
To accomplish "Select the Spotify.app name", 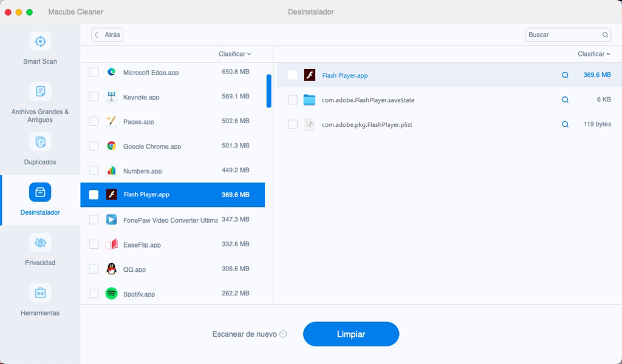I will click(x=139, y=294).
